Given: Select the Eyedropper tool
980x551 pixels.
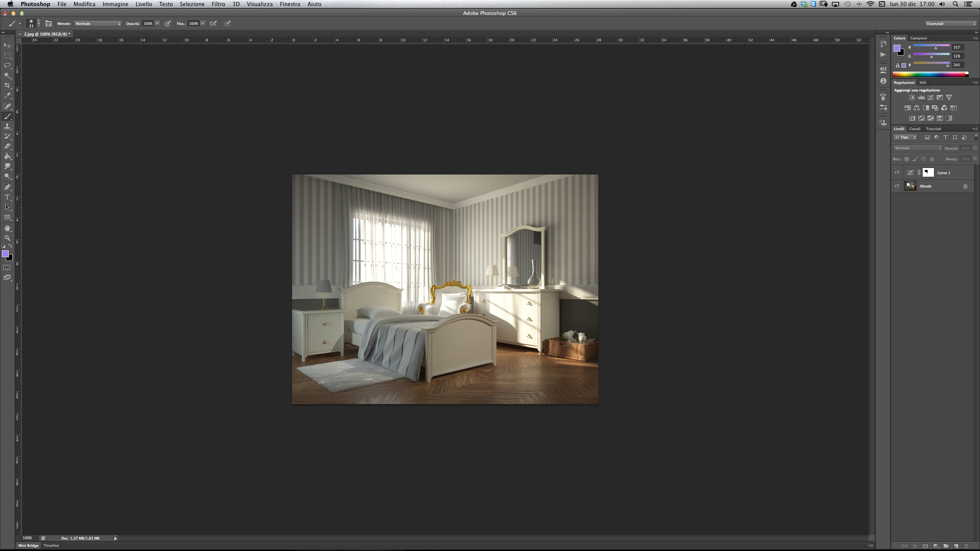Looking at the screenshot, I should coord(7,96).
